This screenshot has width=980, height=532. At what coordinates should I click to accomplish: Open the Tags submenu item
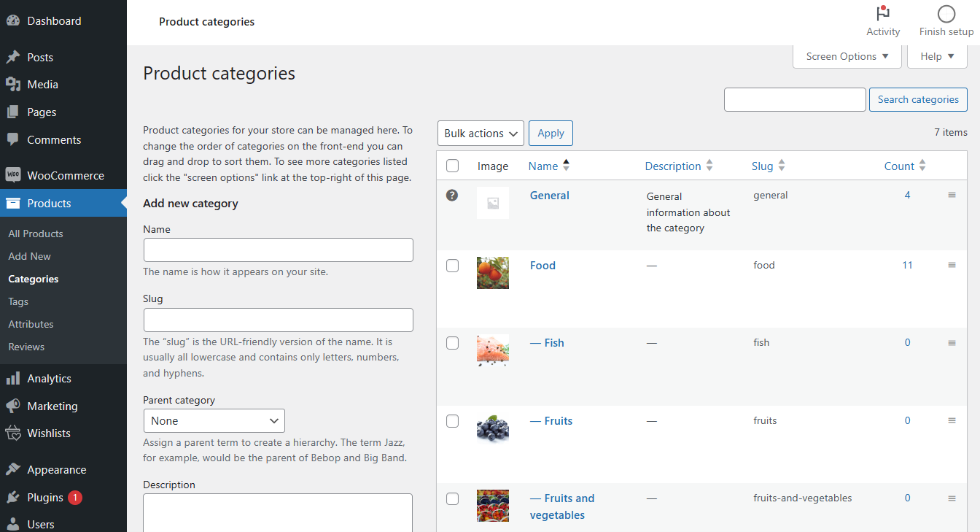pos(18,301)
